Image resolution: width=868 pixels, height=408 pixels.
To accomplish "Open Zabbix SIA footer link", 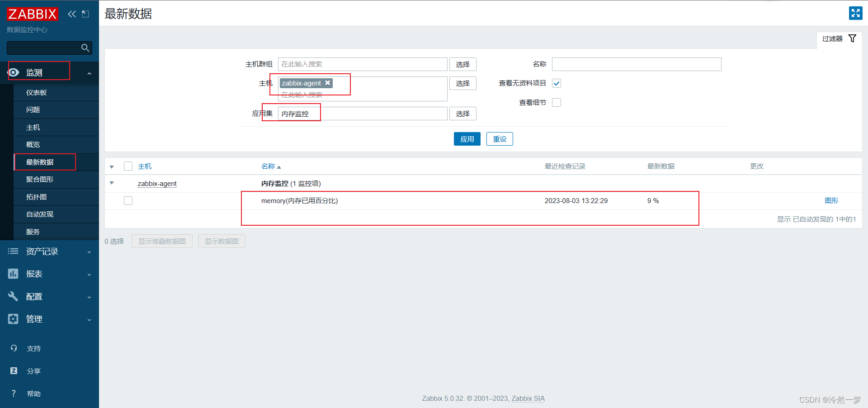I will tap(528, 398).
